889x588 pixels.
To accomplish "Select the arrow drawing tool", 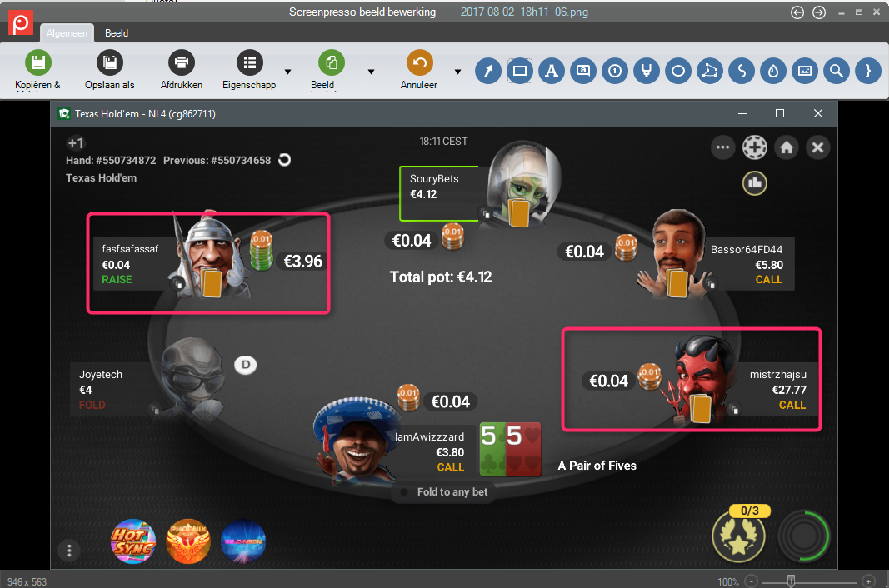I will (488, 72).
